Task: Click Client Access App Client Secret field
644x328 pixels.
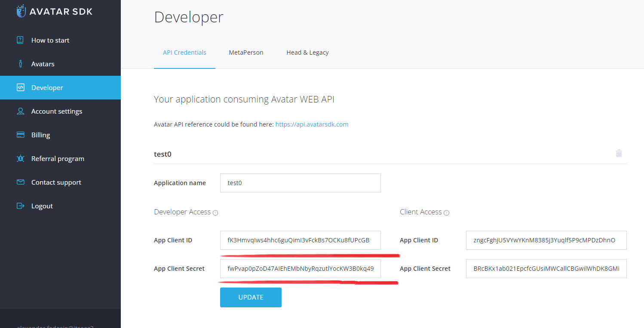Action: click(x=546, y=269)
